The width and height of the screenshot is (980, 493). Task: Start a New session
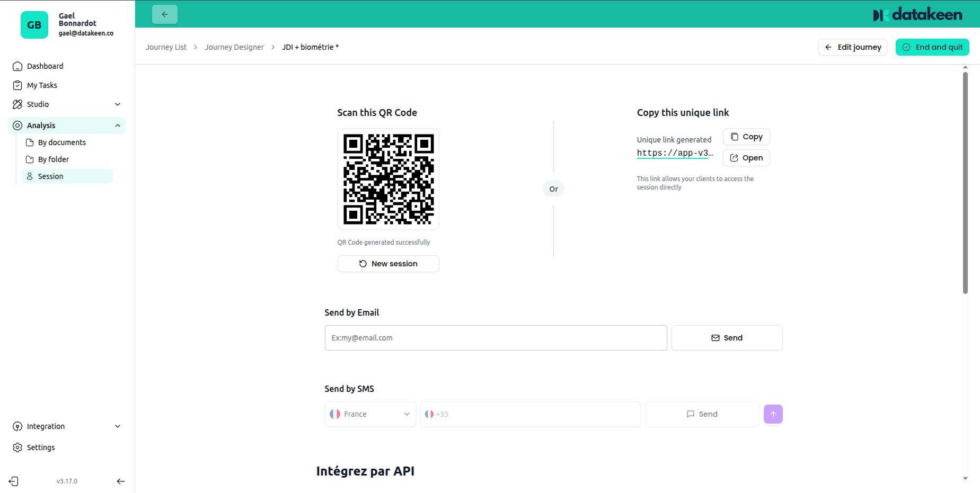(x=389, y=264)
